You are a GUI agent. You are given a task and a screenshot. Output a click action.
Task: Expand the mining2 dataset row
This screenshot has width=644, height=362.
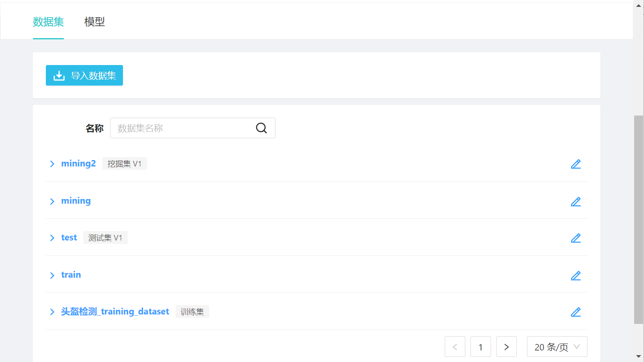[x=52, y=164]
